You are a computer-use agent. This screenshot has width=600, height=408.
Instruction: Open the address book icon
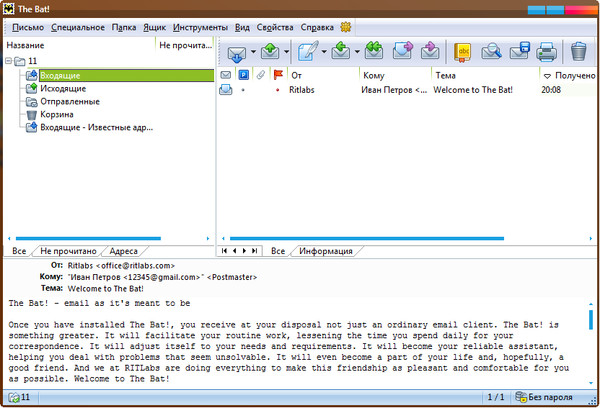pos(462,52)
